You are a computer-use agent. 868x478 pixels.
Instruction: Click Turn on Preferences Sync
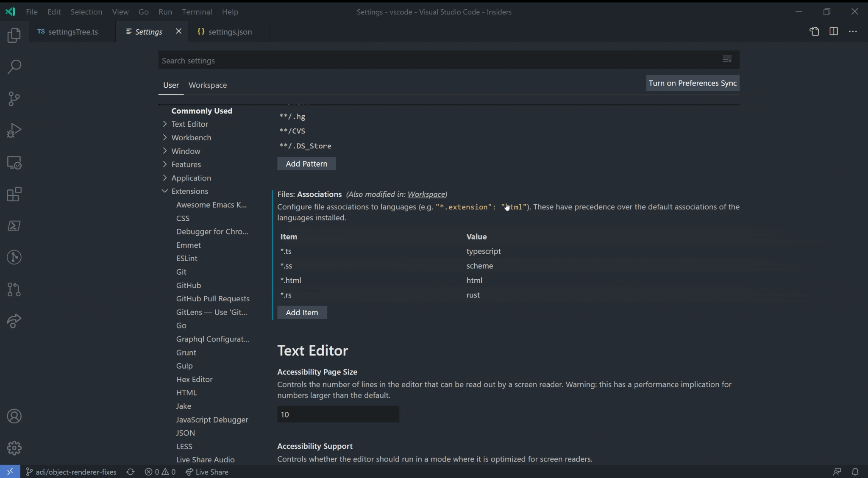(x=692, y=83)
